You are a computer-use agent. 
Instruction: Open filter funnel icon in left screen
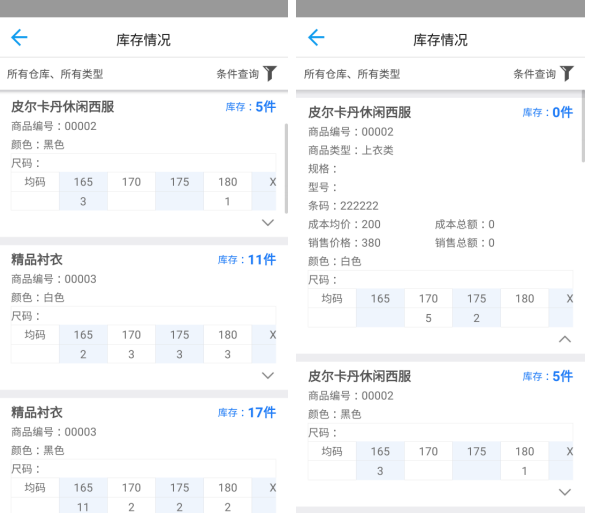click(270, 73)
